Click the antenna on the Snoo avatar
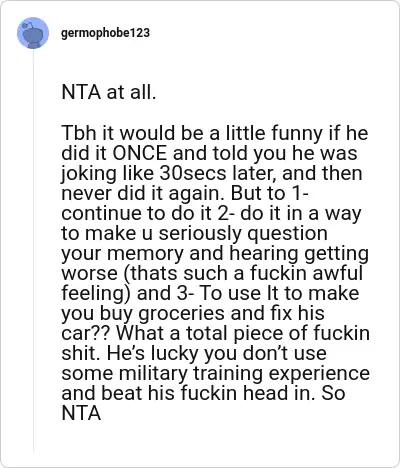 pos(28,24)
